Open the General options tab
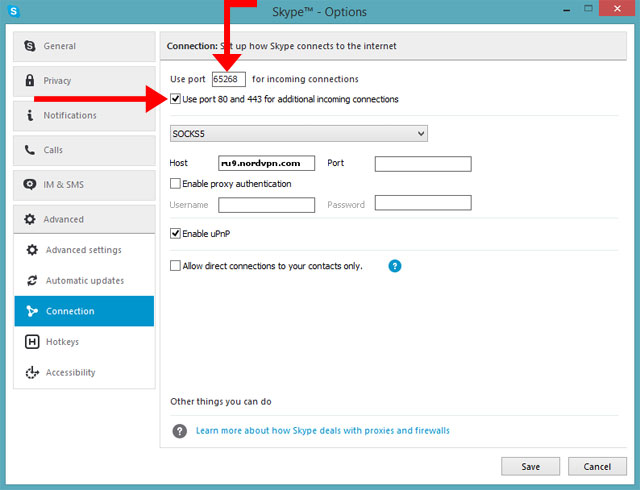Image resolution: width=640 pixels, height=490 pixels. (85, 46)
